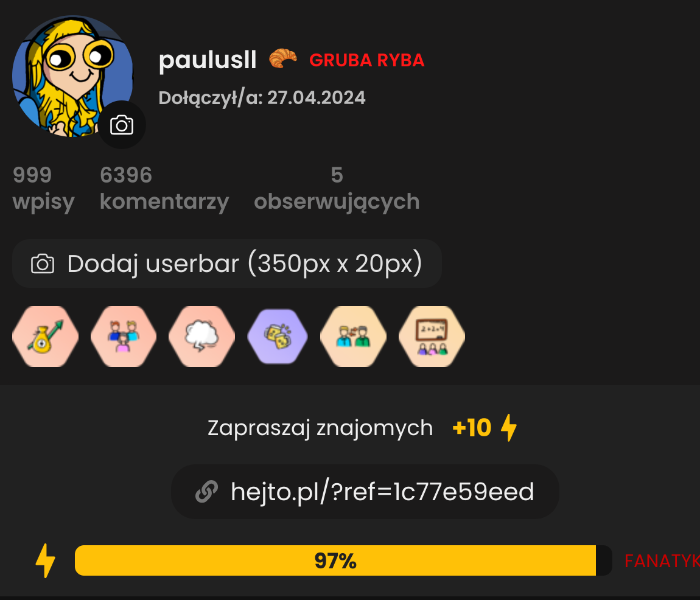
Task: Open the money bag growth badge
Action: coord(45,337)
